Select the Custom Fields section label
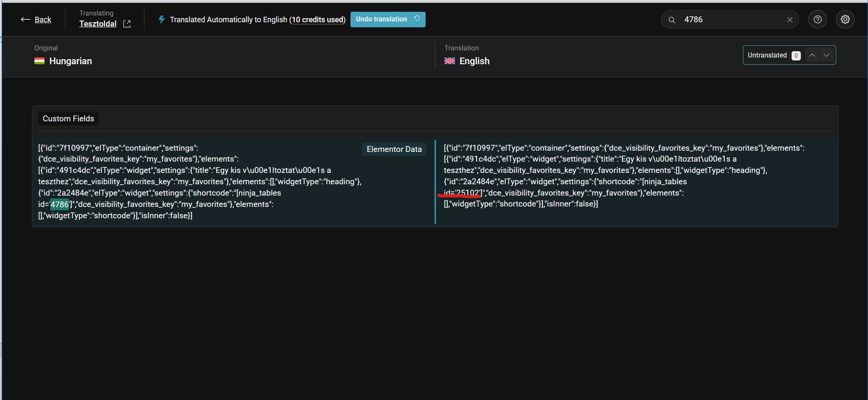This screenshot has height=400, width=868. click(68, 119)
